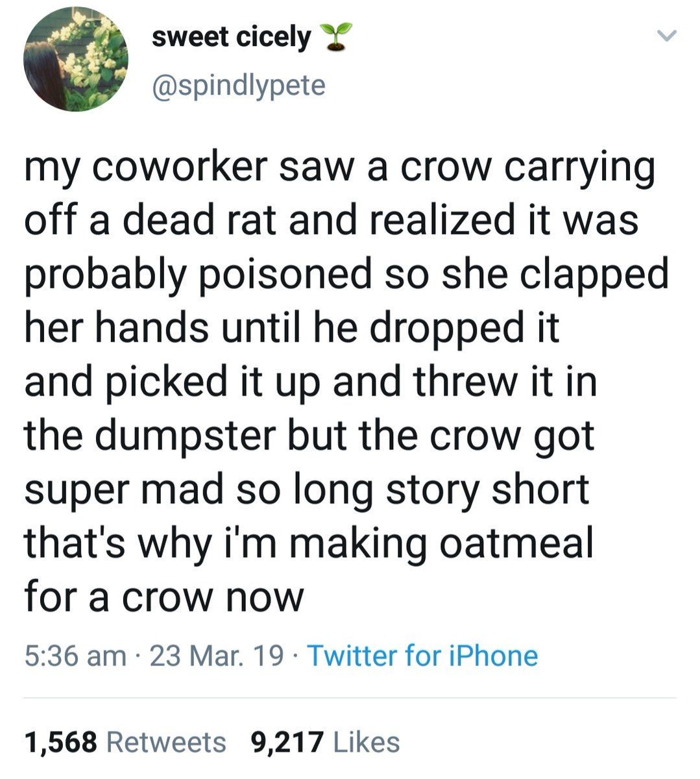View the Likes list label
700x779 pixels.
(x=366, y=742)
